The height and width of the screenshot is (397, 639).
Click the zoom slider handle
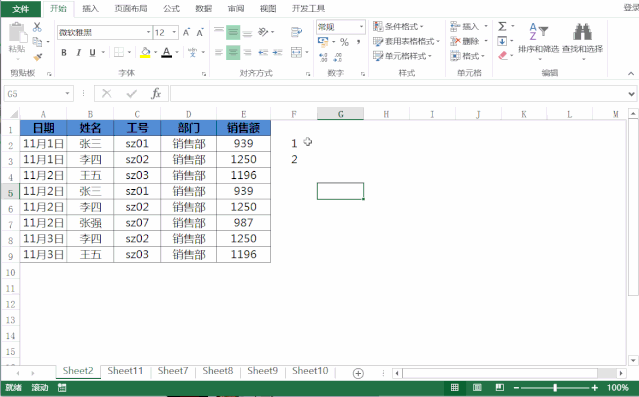555,388
